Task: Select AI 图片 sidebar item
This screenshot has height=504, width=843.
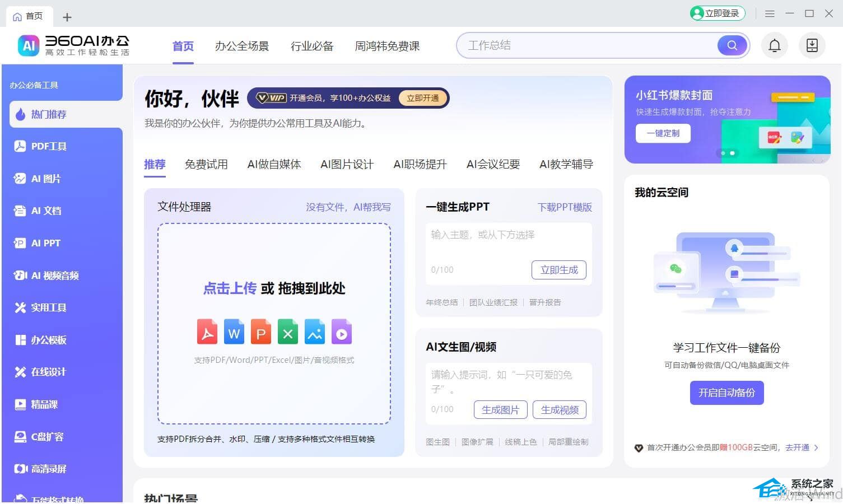Action: (45, 179)
